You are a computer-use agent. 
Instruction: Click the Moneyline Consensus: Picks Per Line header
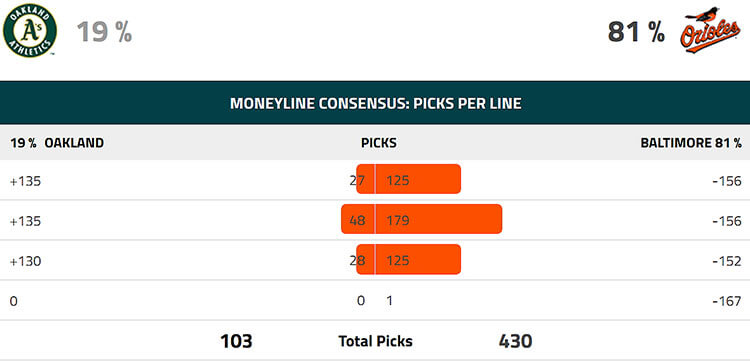tap(375, 103)
